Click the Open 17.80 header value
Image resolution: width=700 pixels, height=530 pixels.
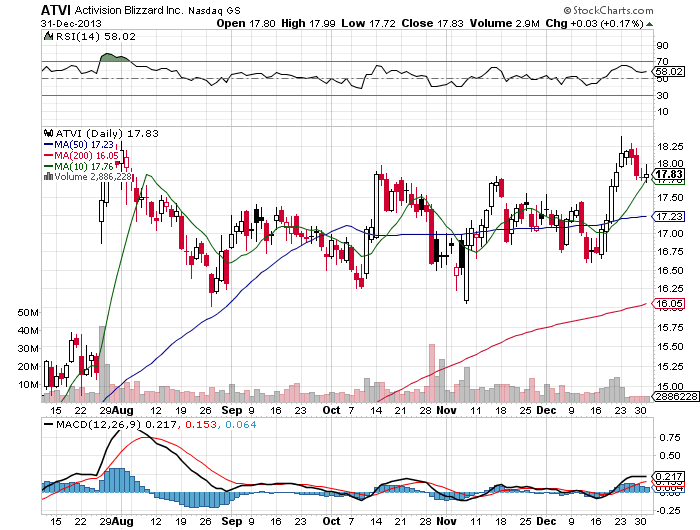point(246,23)
